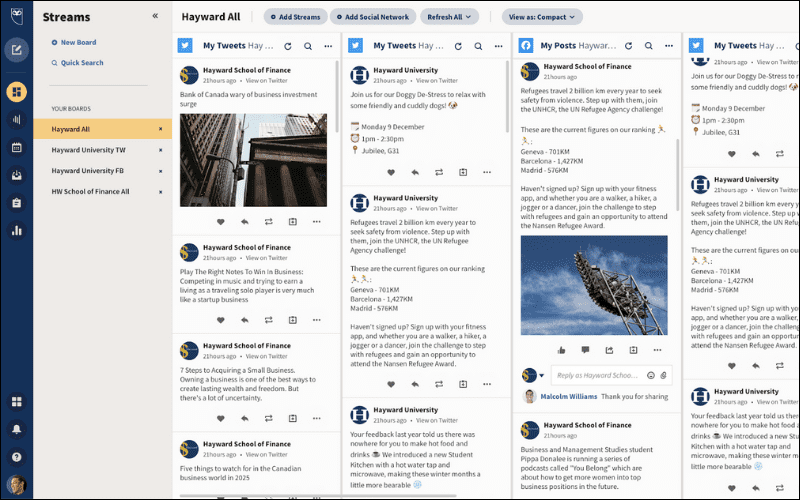Viewport: 800px width, 500px height.
Task: Refresh first My Tweets stream
Action: click(x=288, y=46)
